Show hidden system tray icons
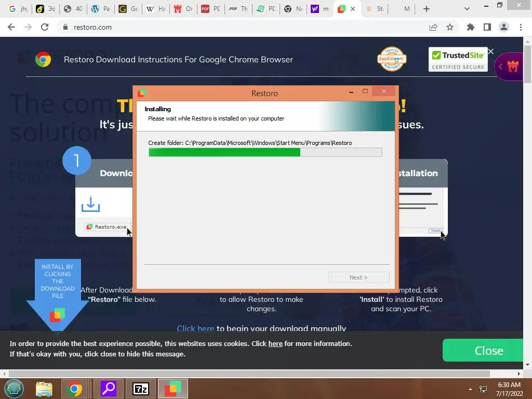532x399 pixels. [470, 389]
